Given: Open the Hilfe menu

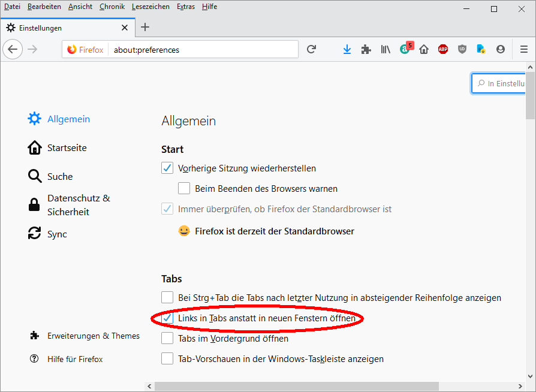Looking at the screenshot, I should 210,7.
